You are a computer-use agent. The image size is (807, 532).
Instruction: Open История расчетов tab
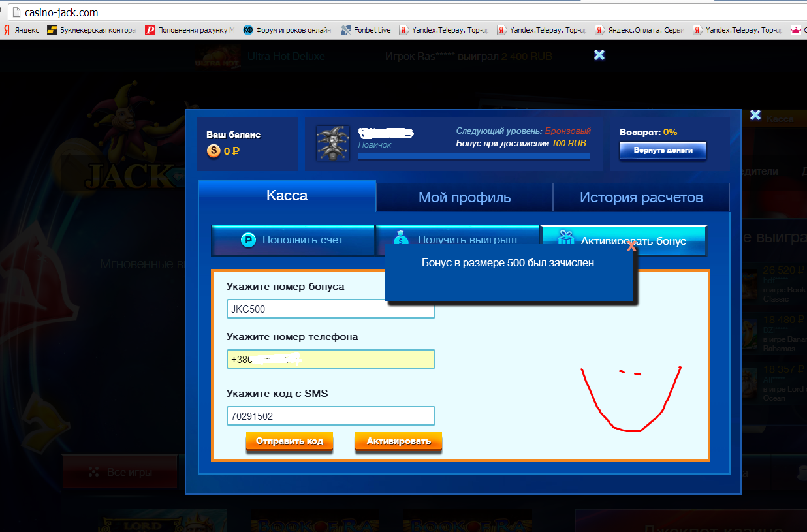(x=641, y=197)
